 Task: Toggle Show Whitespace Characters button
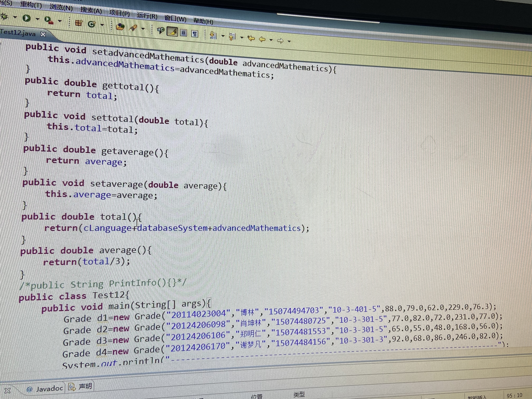click(195, 34)
